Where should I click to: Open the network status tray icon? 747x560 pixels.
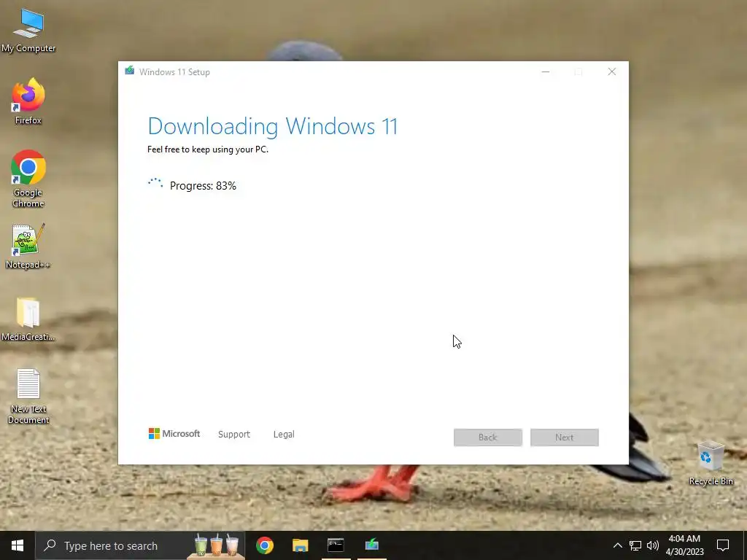[x=635, y=545]
